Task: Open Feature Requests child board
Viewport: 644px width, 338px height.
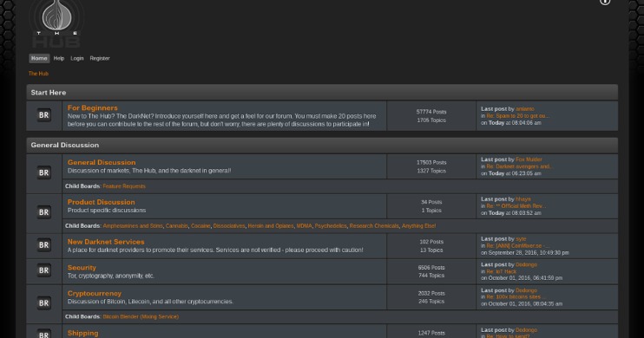Action: point(124,186)
